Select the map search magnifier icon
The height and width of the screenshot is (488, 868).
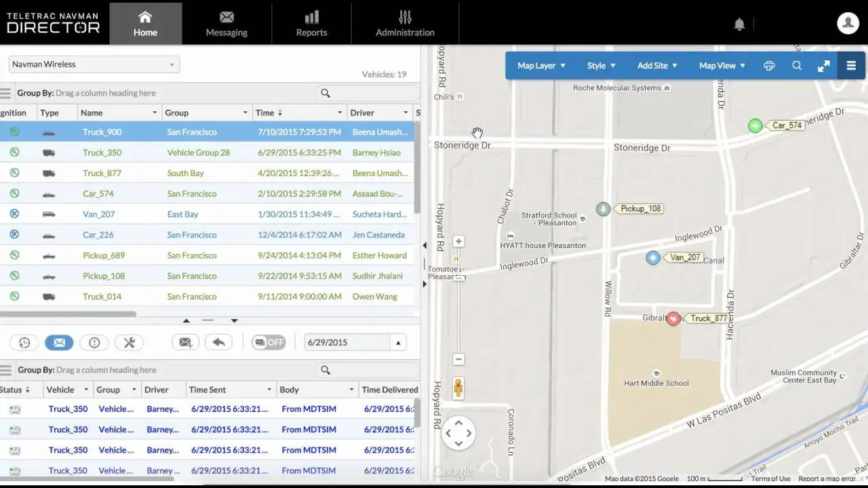797,65
